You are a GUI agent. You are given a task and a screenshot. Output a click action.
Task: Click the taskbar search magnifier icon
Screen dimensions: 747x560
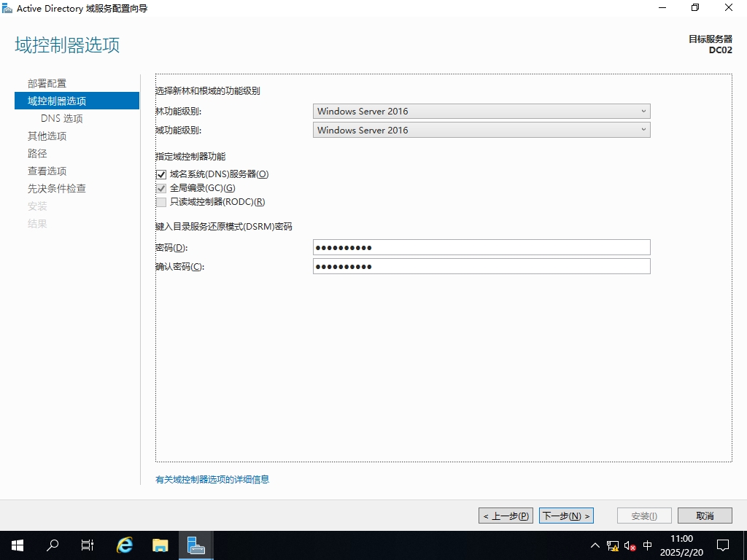(53, 545)
